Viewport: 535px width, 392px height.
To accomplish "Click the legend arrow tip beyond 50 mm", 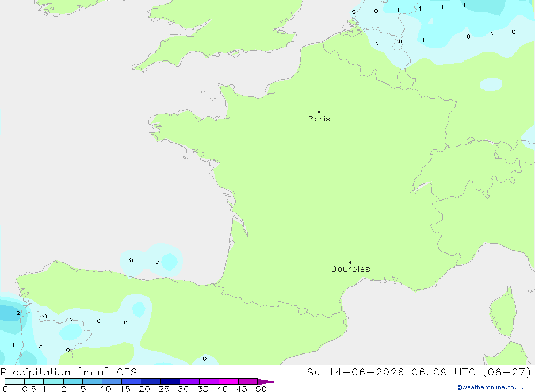I will tap(267, 381).
